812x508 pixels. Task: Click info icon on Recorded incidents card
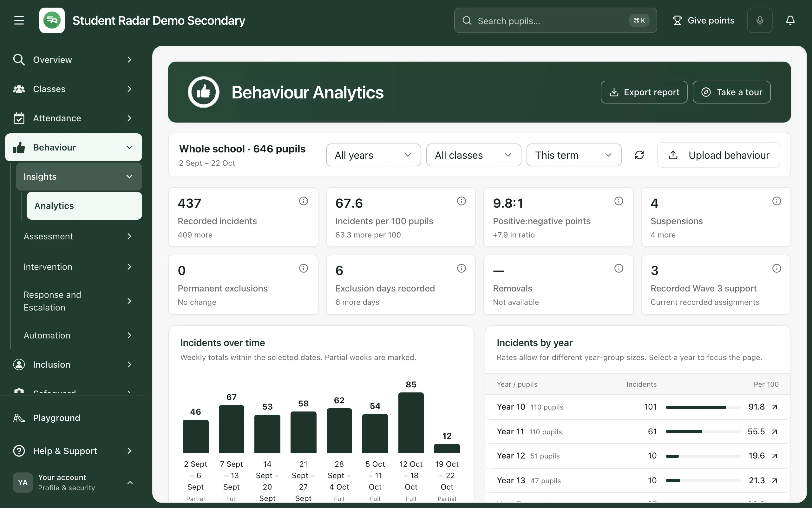click(303, 201)
